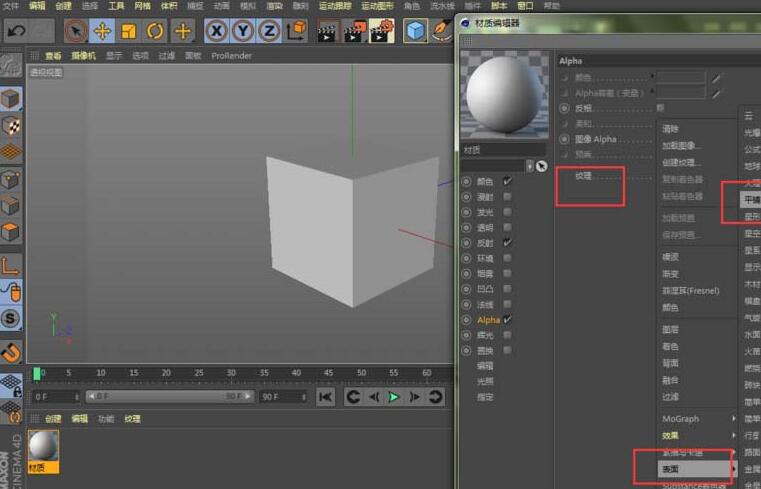Toggle the 颜色 channel checkbox
This screenshot has width=761, height=489.
click(x=507, y=181)
